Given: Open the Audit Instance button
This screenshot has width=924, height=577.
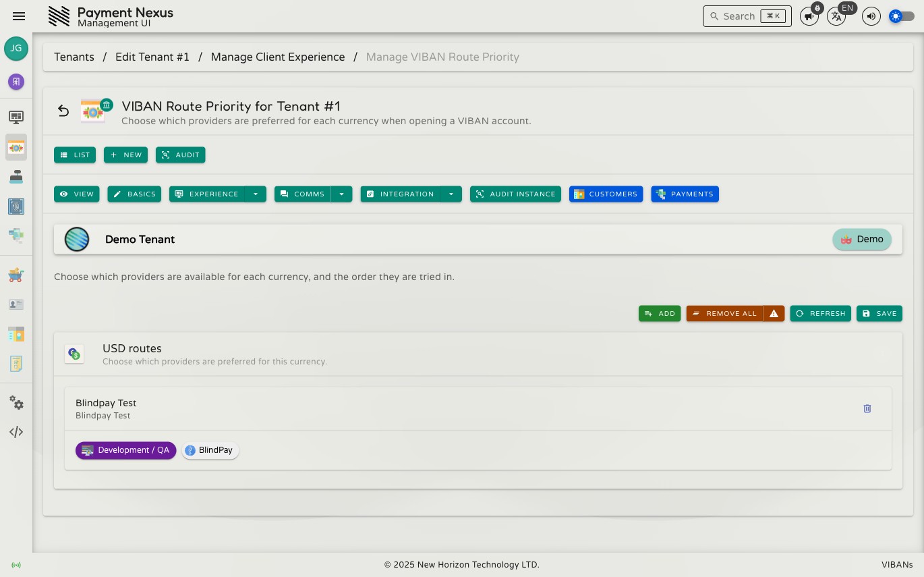Looking at the screenshot, I should click(x=515, y=194).
